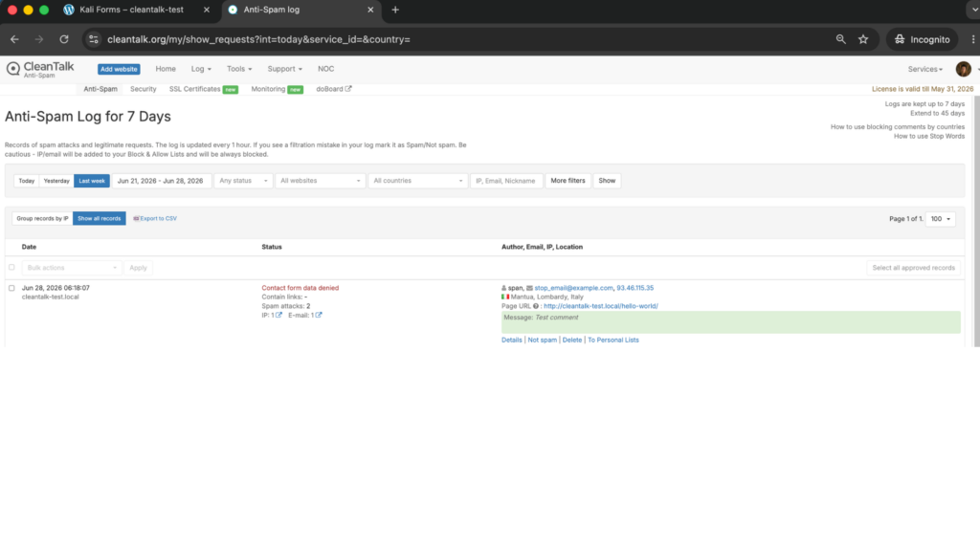Image resolution: width=980 pixels, height=551 pixels.
Task: Open the Services dropdown
Action: point(925,69)
